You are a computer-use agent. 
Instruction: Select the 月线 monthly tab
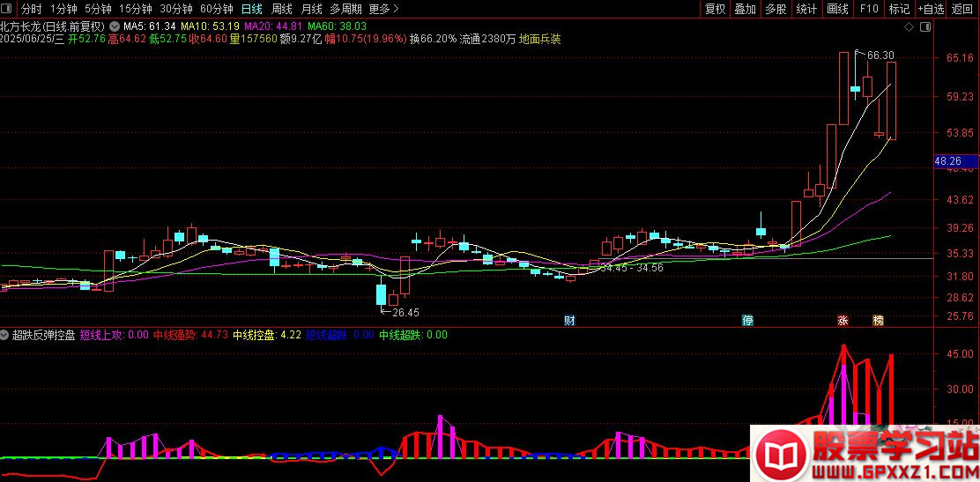pos(311,9)
